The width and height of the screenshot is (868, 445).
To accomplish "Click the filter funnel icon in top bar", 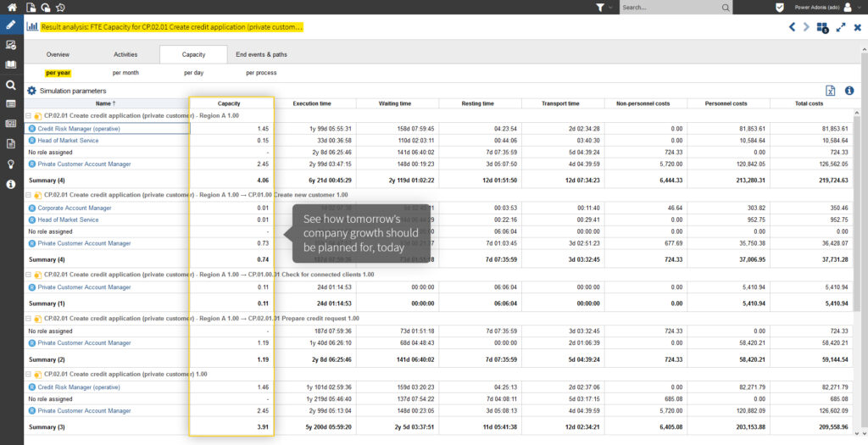I will [x=601, y=7].
